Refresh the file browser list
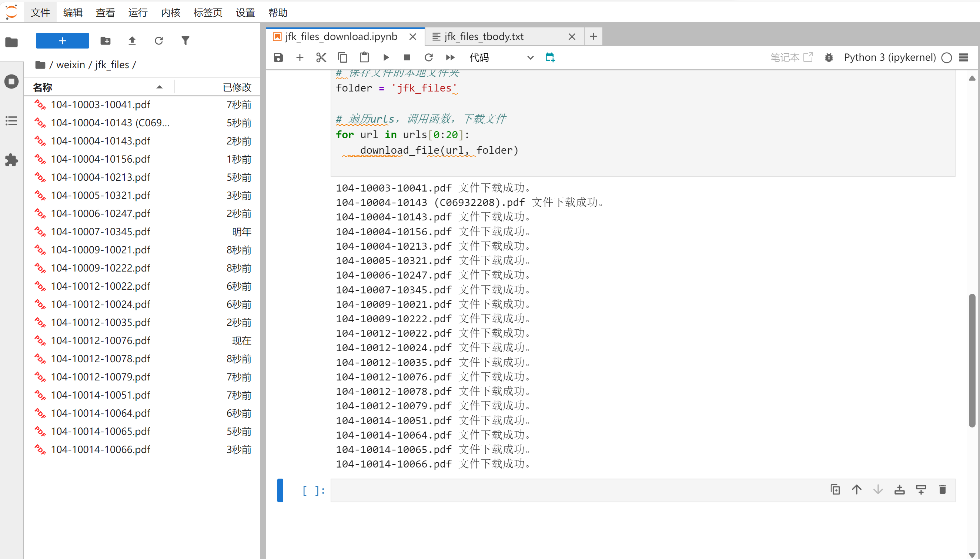The height and width of the screenshot is (559, 980). click(x=158, y=41)
